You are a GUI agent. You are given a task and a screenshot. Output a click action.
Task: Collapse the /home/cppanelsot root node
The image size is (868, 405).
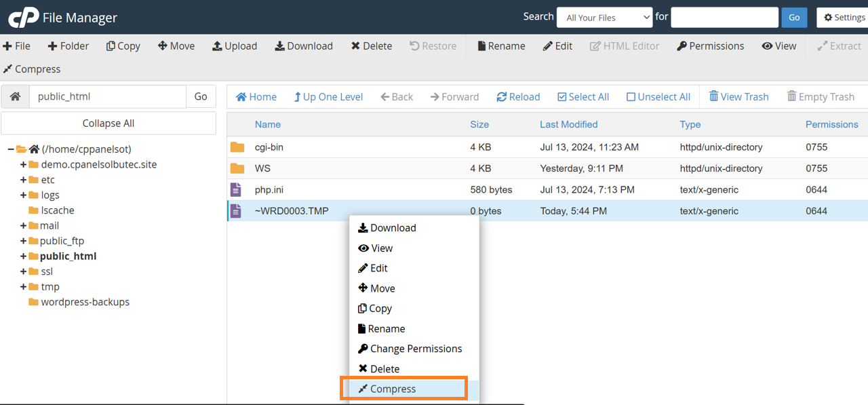11,149
